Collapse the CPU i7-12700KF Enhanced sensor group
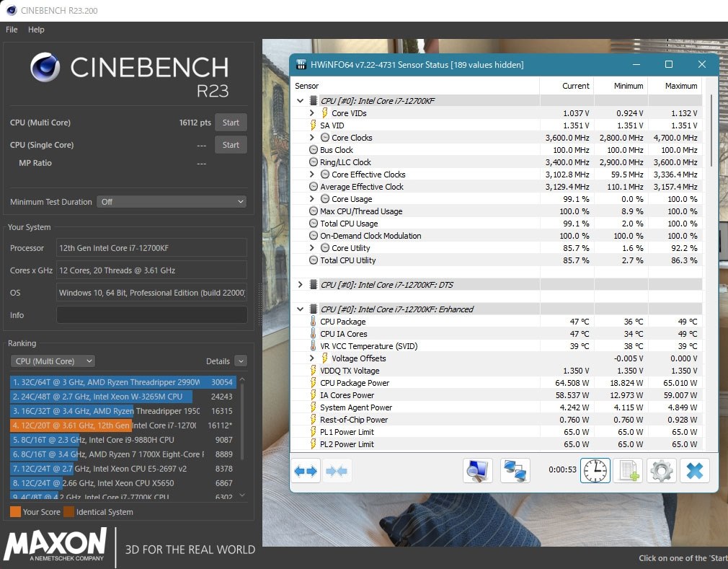728x569 pixels. tap(301, 309)
